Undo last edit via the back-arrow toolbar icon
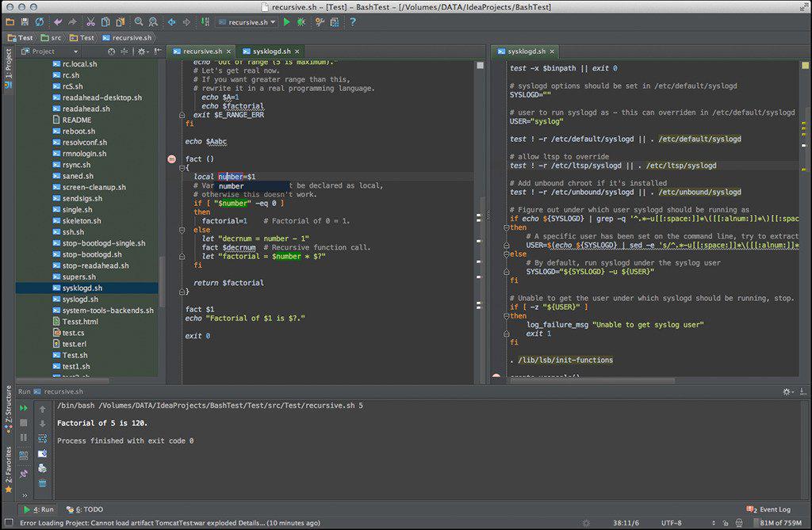This screenshot has width=812, height=530. point(58,22)
